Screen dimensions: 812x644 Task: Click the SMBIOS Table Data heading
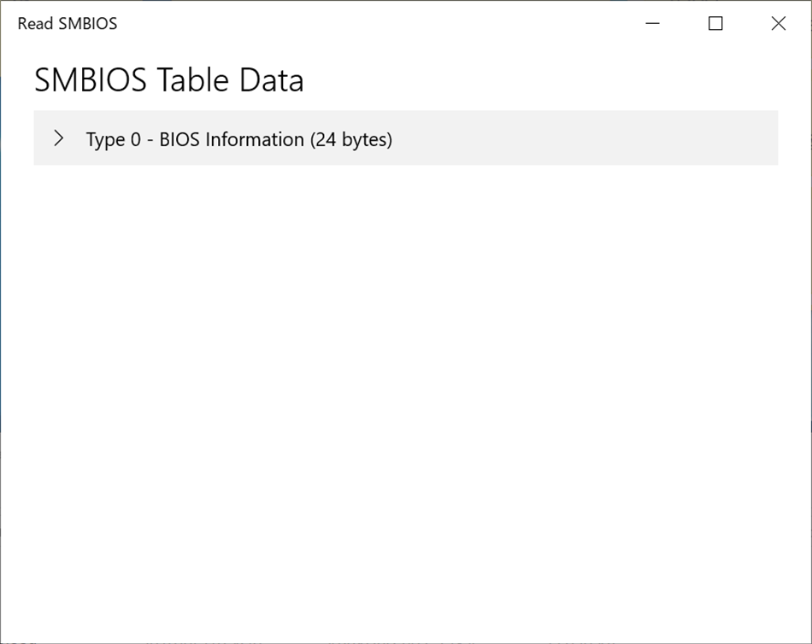(168, 79)
